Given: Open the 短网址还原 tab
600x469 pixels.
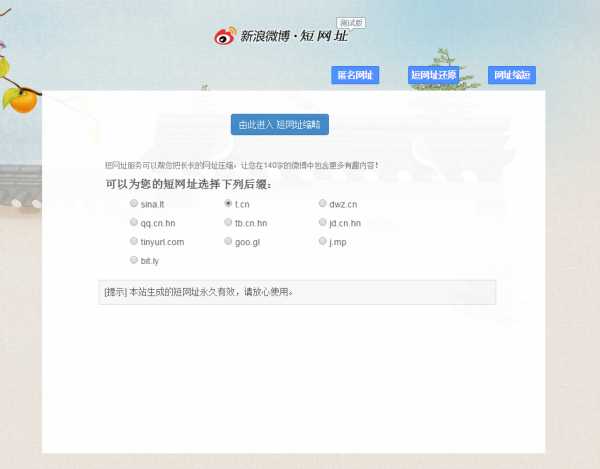Looking at the screenshot, I should [x=434, y=75].
